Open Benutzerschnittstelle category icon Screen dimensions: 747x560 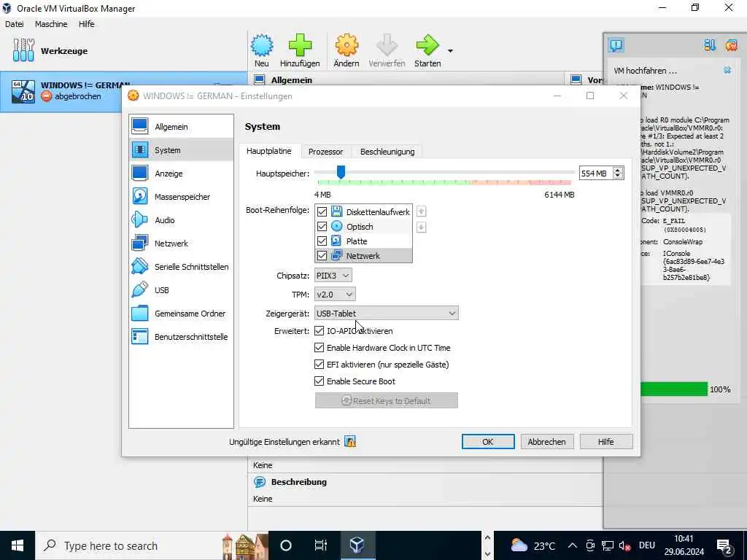coord(139,337)
